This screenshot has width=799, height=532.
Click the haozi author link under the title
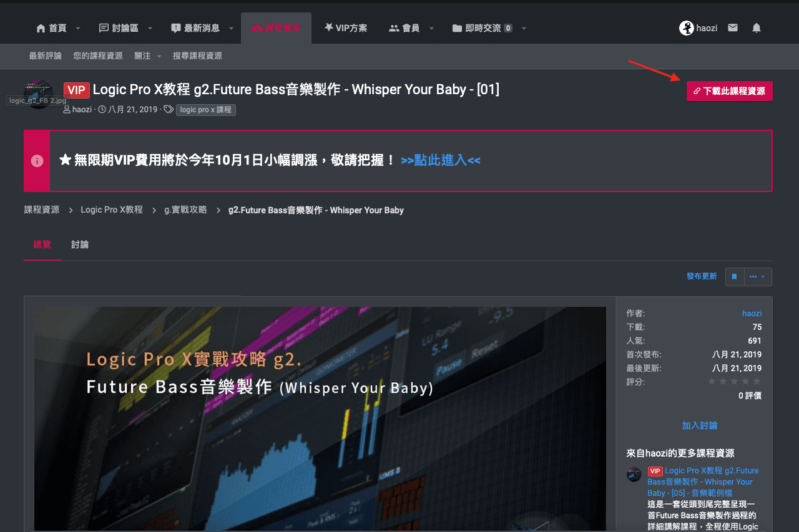[82, 110]
